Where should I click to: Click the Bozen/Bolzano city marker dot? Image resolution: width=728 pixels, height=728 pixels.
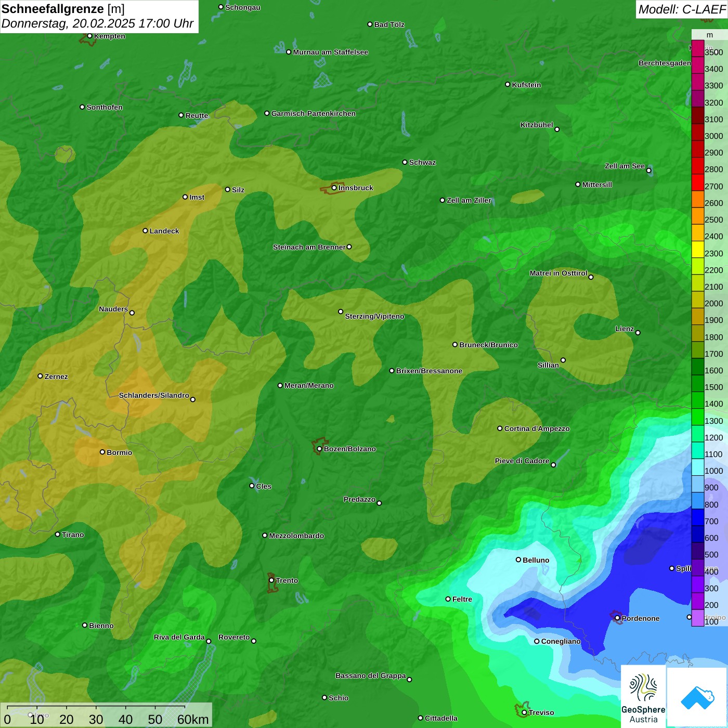click(x=320, y=449)
